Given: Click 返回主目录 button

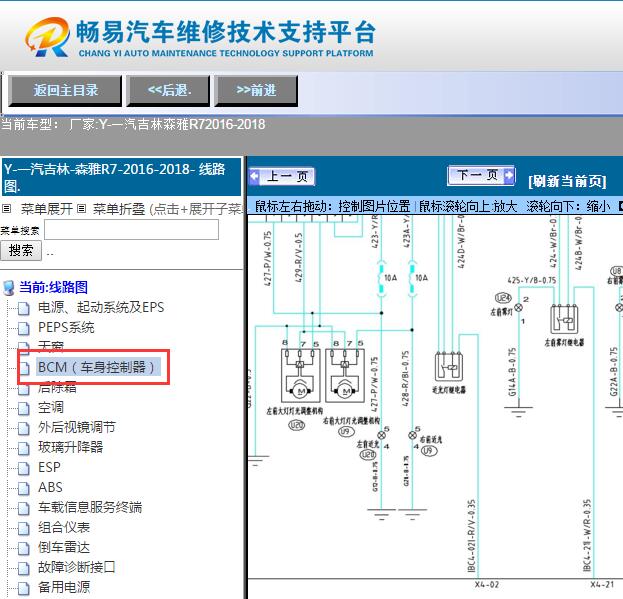Looking at the screenshot, I should point(65,91).
